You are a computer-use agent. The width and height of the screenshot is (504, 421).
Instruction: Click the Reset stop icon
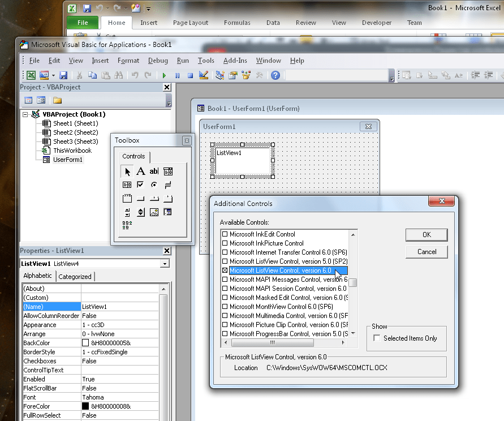[190, 76]
